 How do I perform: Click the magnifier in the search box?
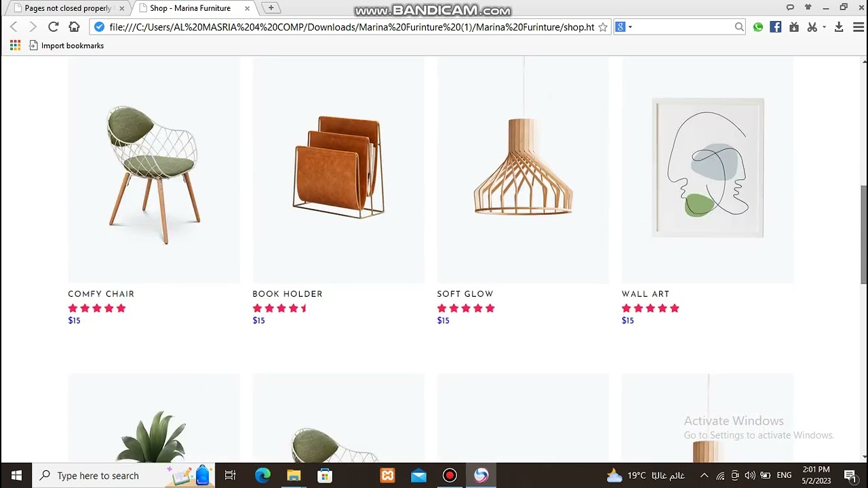pos(739,27)
